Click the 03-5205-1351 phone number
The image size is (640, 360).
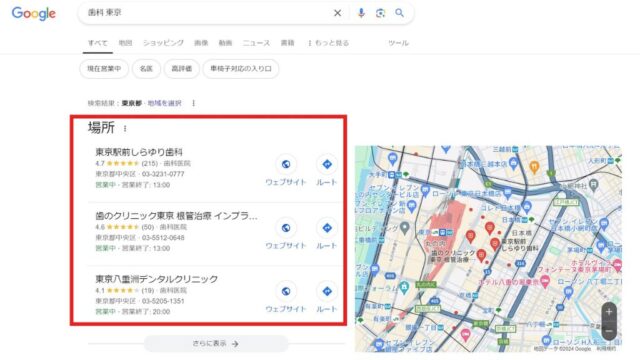click(163, 301)
